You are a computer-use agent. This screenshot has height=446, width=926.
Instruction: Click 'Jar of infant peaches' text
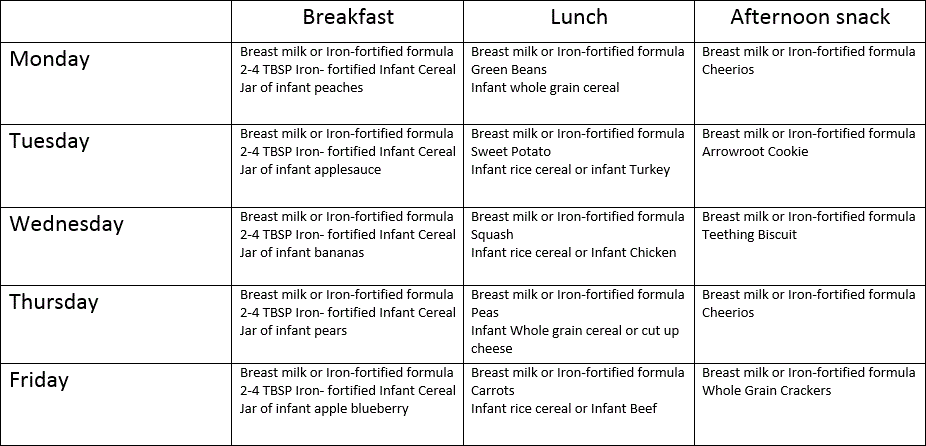(x=302, y=88)
